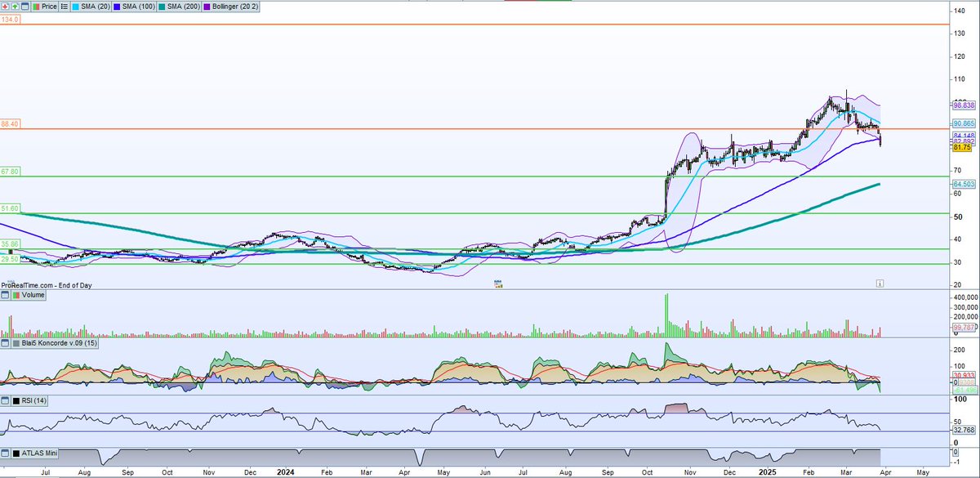Click the cyan SMA (20) color swatch
The width and height of the screenshot is (980, 478).
tap(76, 7)
